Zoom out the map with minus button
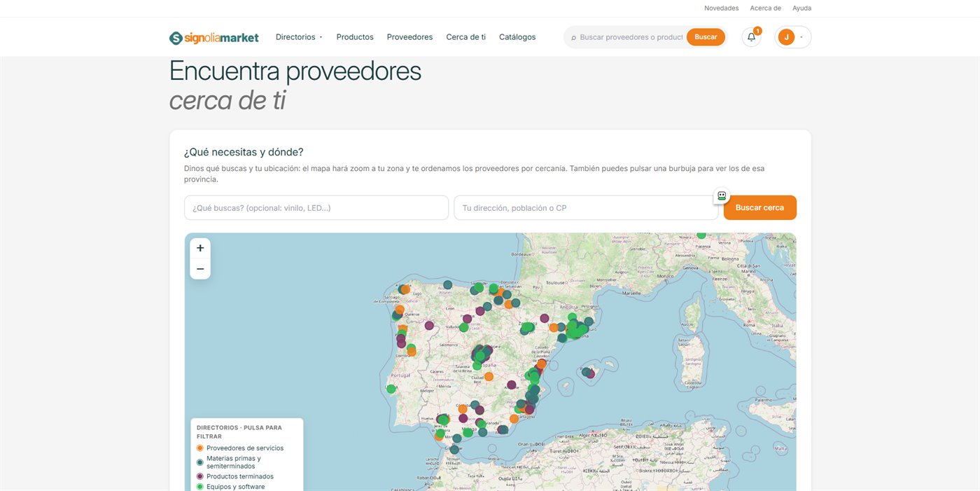Viewport: 980px width, 491px height. point(200,269)
